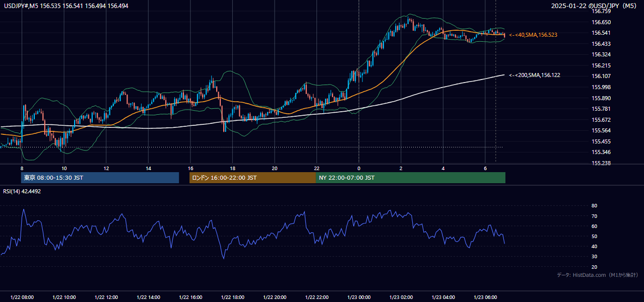Click the hour label 20 under the price chart
This screenshot has width=644, height=302.
275,168
